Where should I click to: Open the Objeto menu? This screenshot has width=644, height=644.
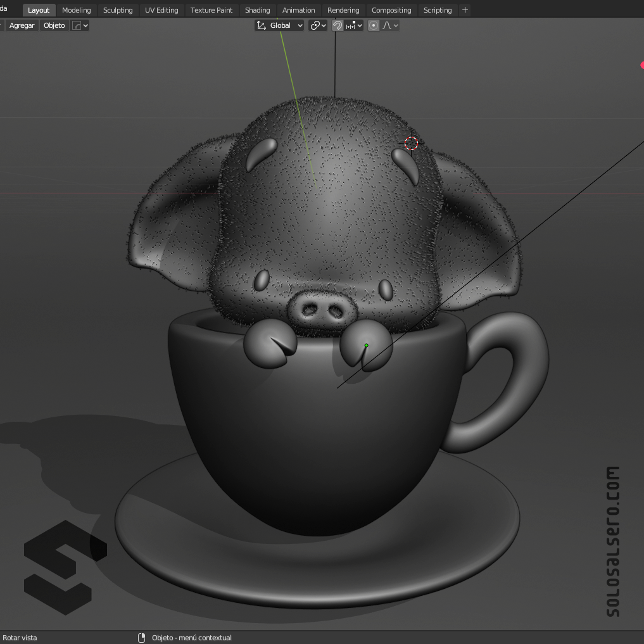(54, 25)
